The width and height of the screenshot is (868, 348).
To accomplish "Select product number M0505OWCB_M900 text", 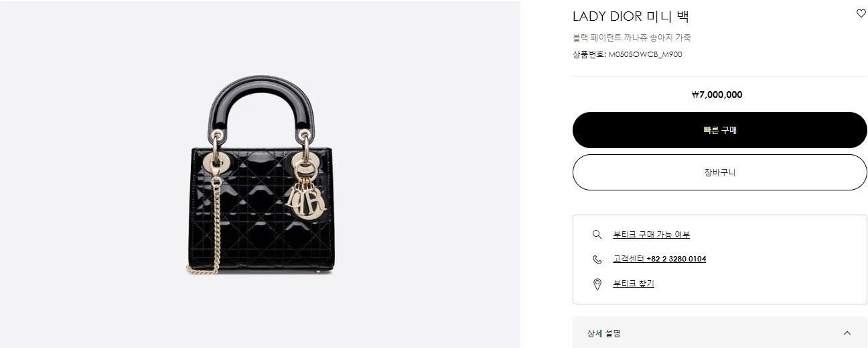I will click(645, 54).
